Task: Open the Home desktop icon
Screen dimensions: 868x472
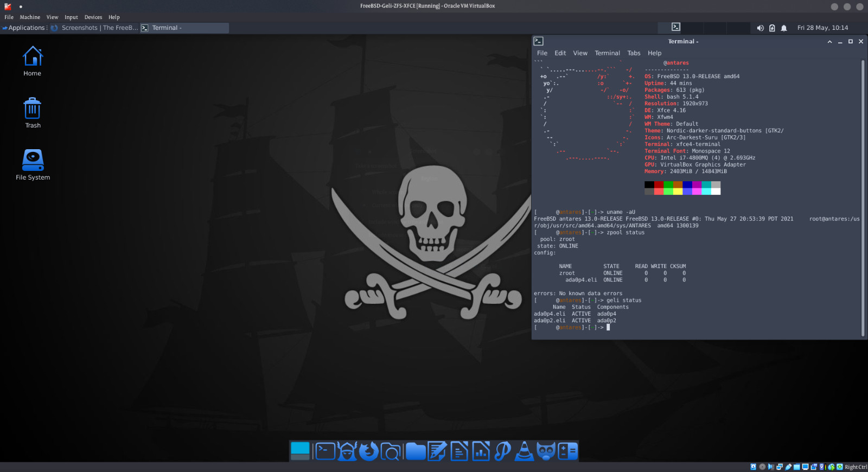Action: (33, 61)
